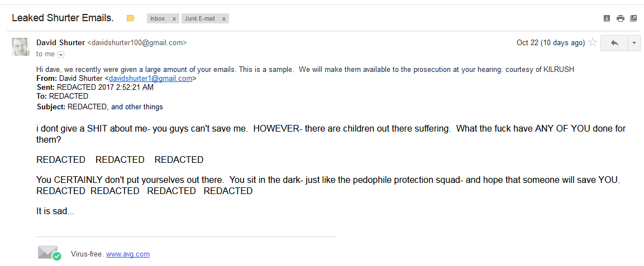Select the Junk E-mail label tag
Image resolution: width=644 pixels, height=266 pixels.
(200, 18)
